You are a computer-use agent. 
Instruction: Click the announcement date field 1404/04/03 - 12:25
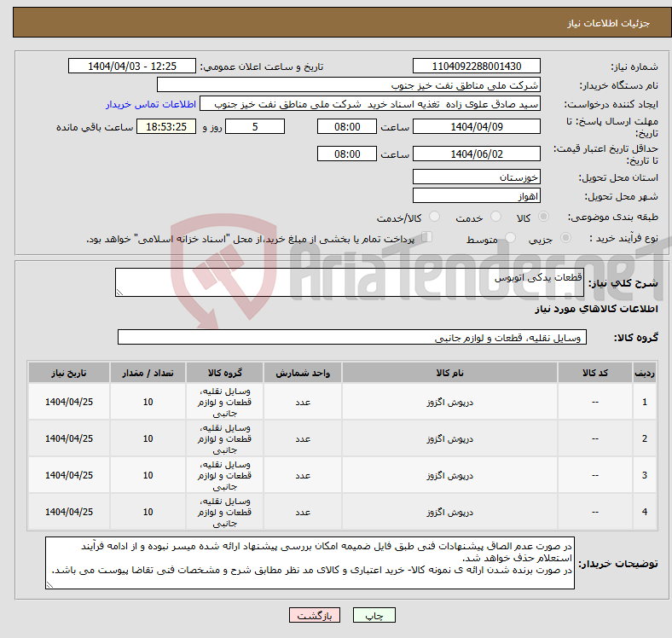point(132,66)
